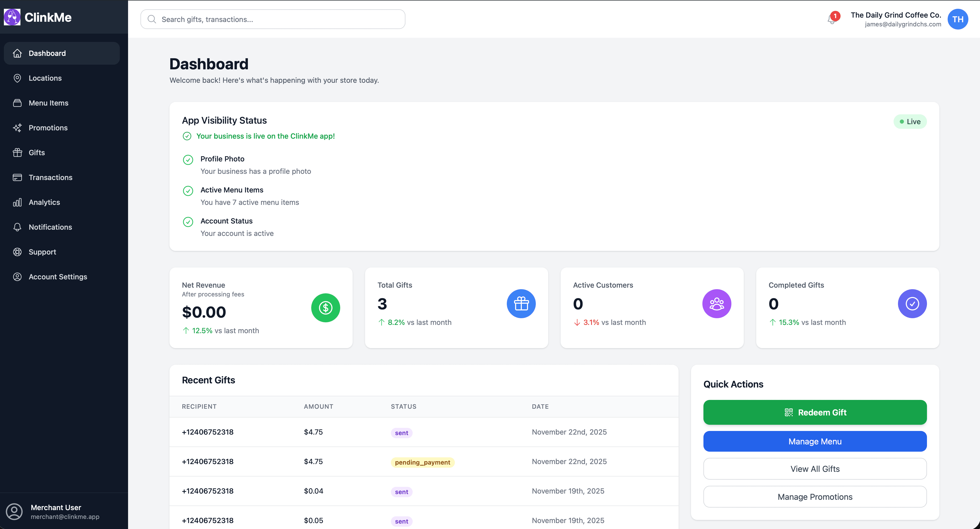
Task: Open the notification bell with badge
Action: point(832,19)
